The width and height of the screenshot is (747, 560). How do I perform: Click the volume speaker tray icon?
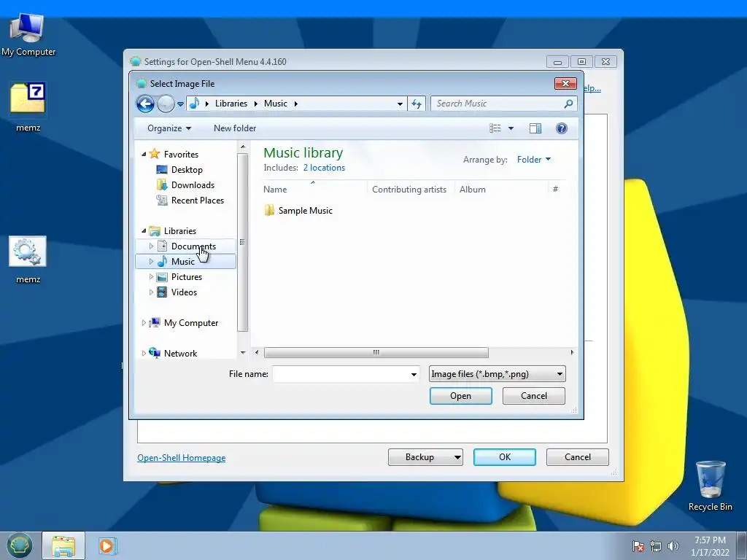[673, 545]
